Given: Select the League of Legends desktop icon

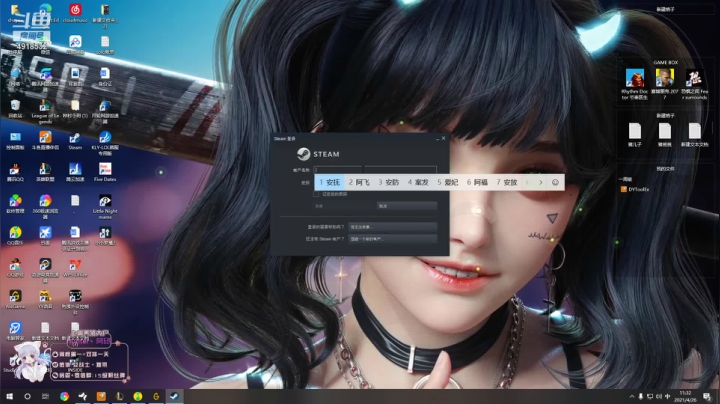Looking at the screenshot, I should (x=45, y=112).
